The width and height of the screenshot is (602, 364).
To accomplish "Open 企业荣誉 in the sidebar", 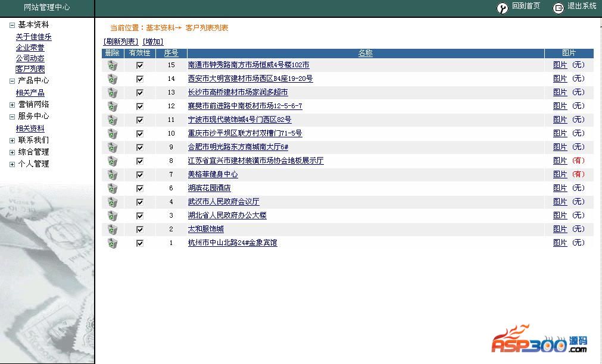I will click(x=30, y=48).
